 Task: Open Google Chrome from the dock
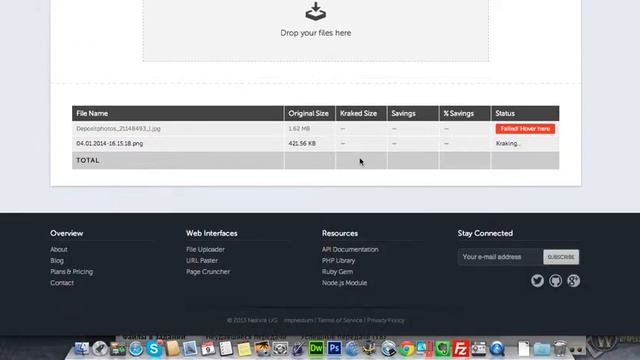pyautogui.click(x=407, y=349)
